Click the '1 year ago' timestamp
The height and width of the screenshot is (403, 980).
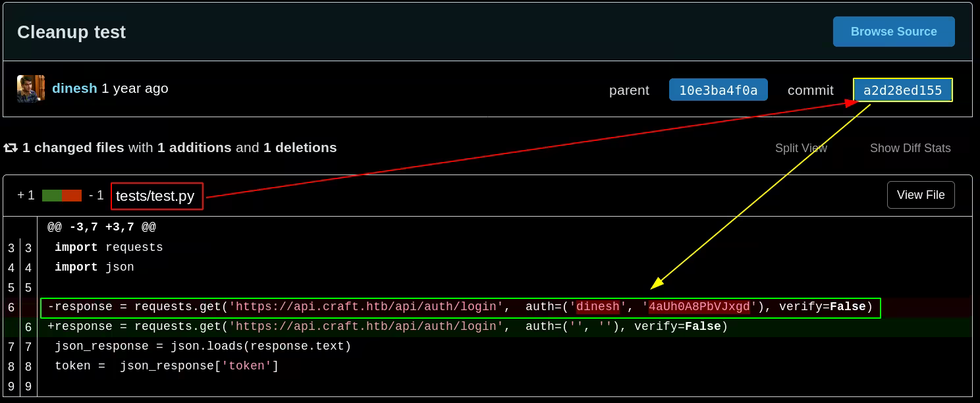pos(135,88)
